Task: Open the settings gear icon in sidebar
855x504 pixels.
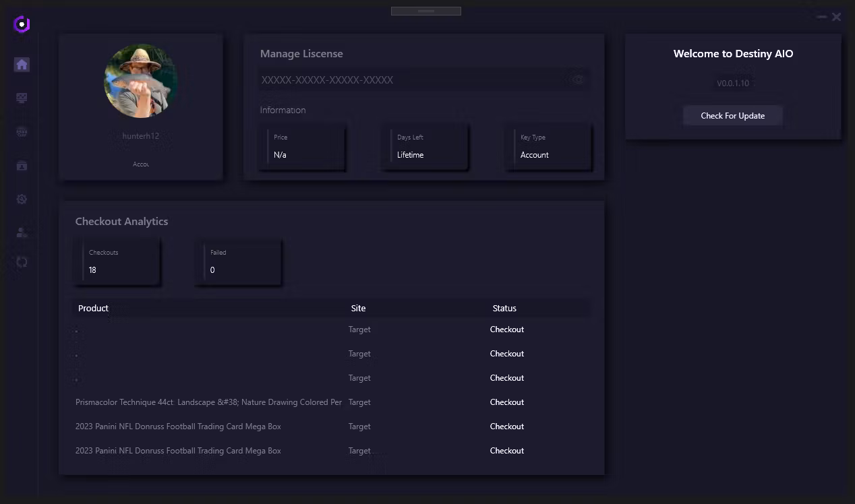Action: point(22,199)
